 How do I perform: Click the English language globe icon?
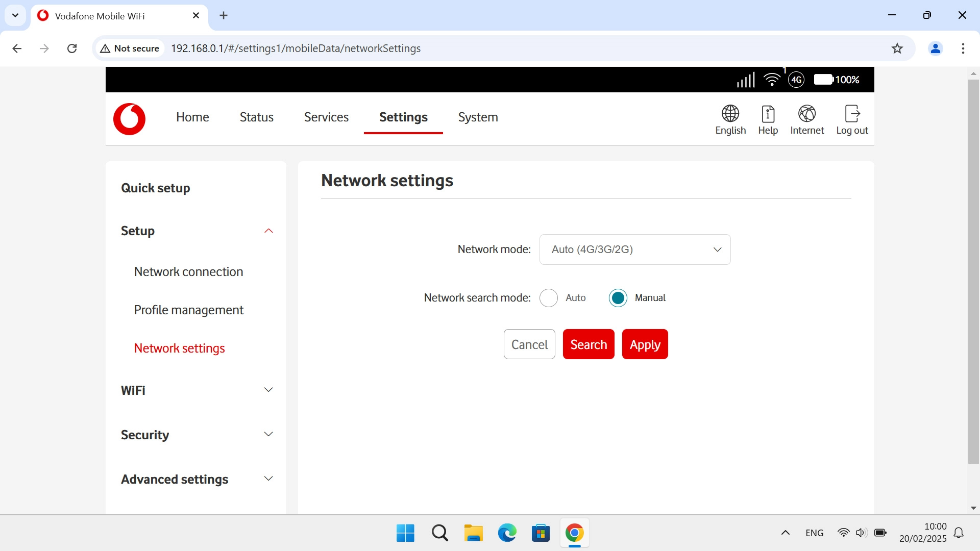coord(730,114)
